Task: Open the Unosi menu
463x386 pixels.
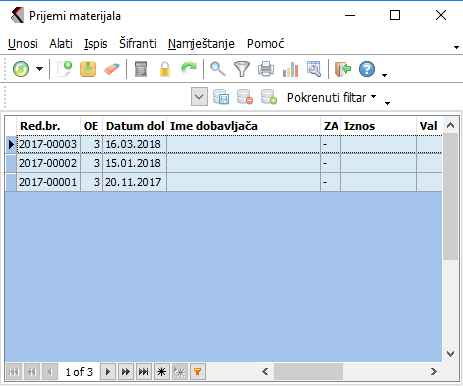Action: (23, 44)
